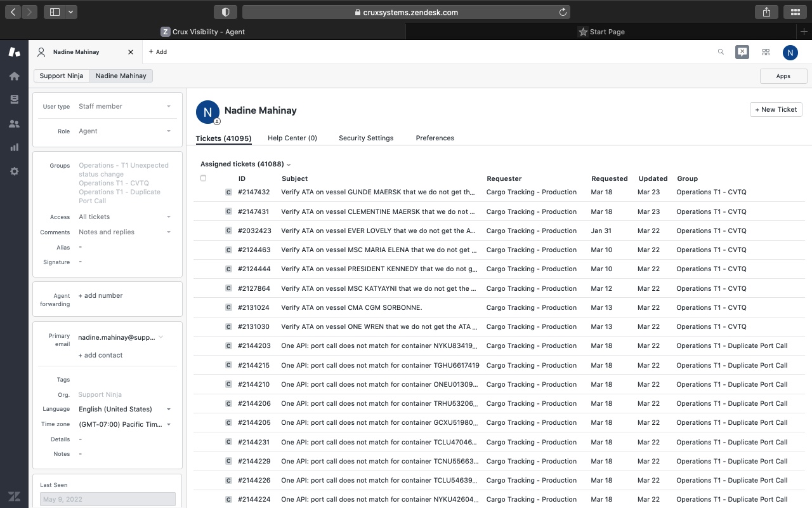Open a new Safari tab with plus
Image resolution: width=812 pixels, height=508 pixels.
coord(804,32)
